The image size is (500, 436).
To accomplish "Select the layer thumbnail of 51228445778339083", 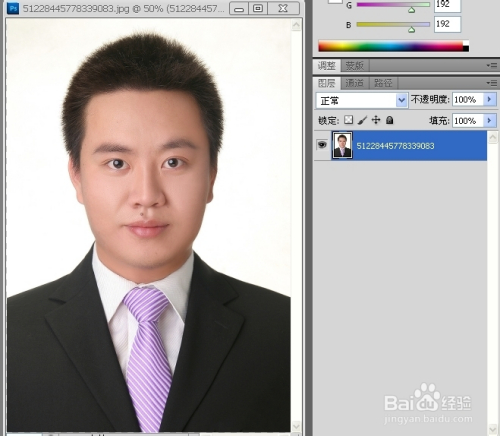I will (342, 145).
